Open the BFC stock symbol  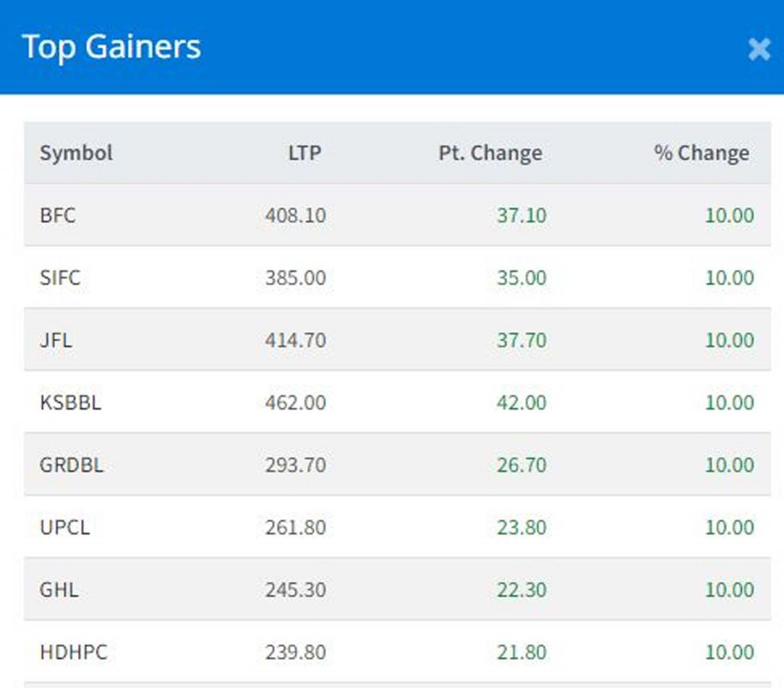tap(57, 215)
